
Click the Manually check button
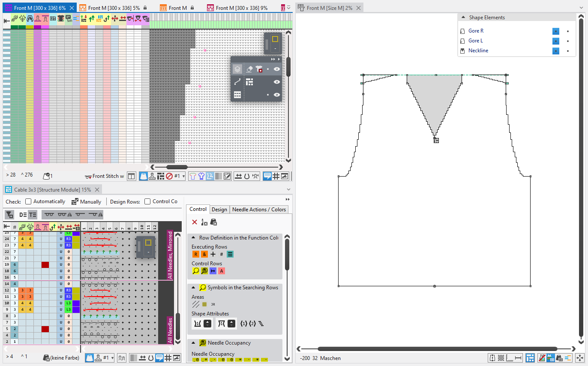(x=86, y=201)
